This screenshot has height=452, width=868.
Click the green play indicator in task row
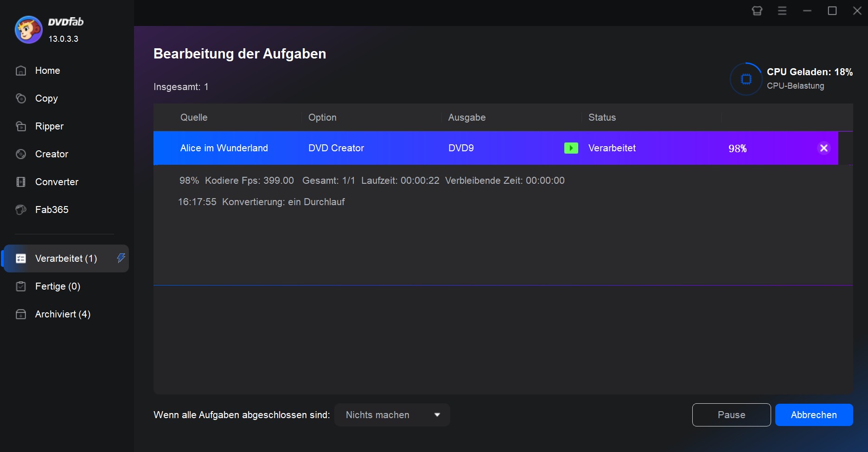coord(571,148)
